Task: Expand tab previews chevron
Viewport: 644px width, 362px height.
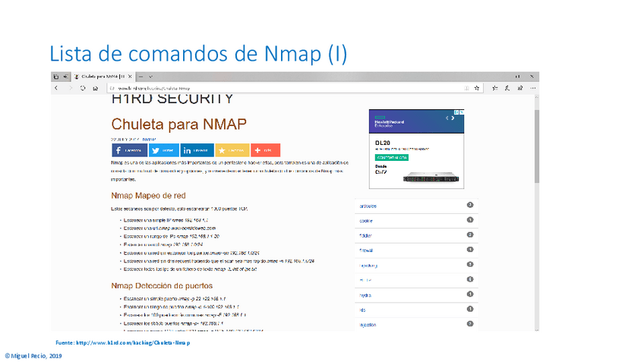Action: pyautogui.click(x=150, y=77)
